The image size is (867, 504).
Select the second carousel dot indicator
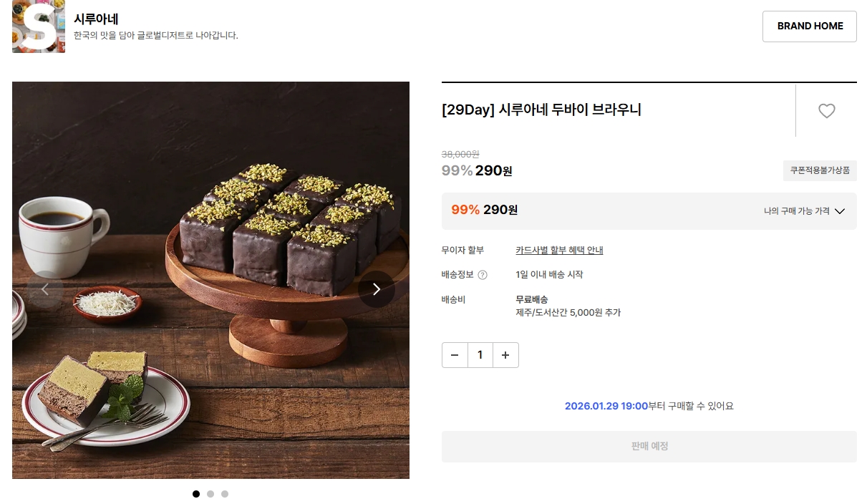coord(210,494)
